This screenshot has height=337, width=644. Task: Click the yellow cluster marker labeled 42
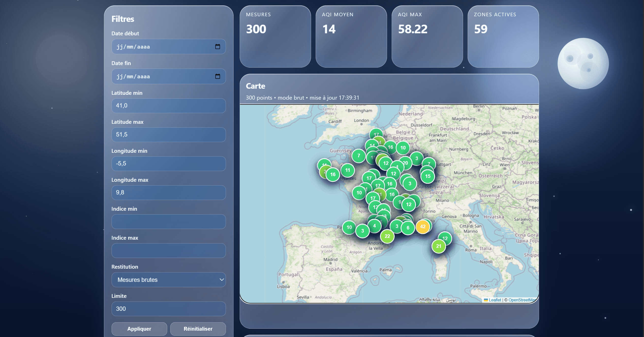[423, 226]
